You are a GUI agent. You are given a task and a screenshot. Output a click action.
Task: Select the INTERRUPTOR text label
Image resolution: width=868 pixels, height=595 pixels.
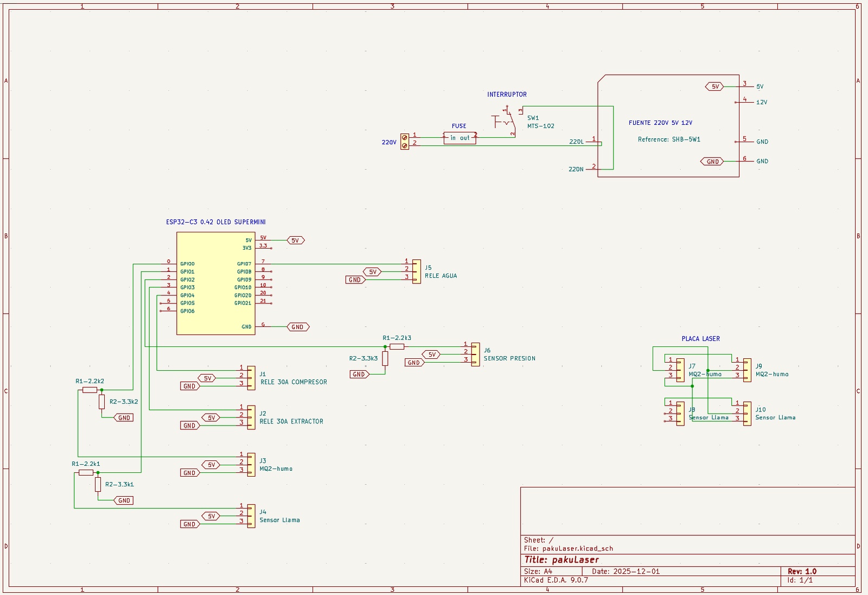pyautogui.click(x=507, y=94)
